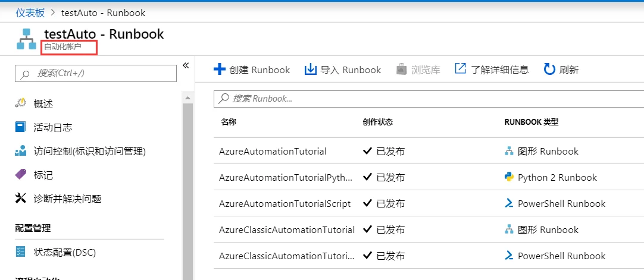This screenshot has width=644, height=280.
Task: Click the breadcrumb chevron after 仪表板
Action: (53, 12)
